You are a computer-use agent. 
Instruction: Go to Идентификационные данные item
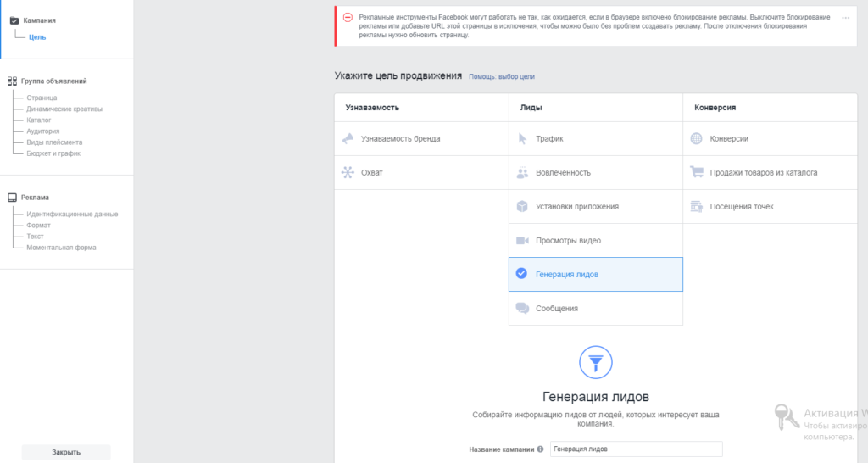point(72,214)
